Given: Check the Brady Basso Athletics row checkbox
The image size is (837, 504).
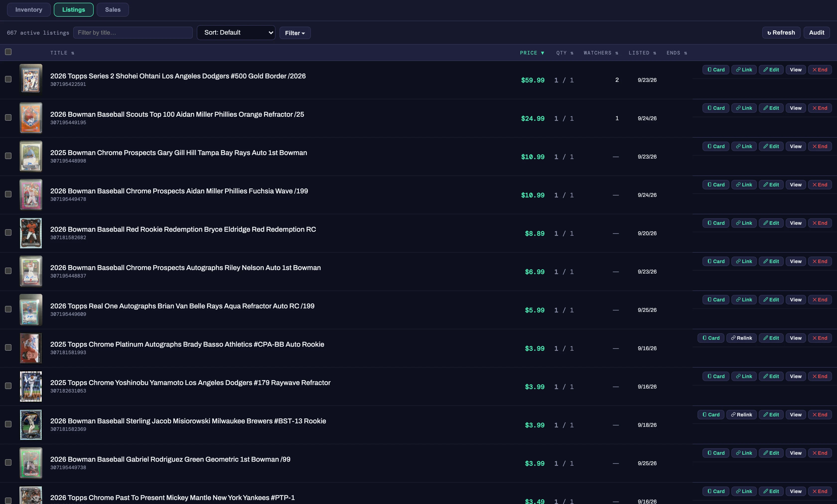Looking at the screenshot, I should click(8, 347).
